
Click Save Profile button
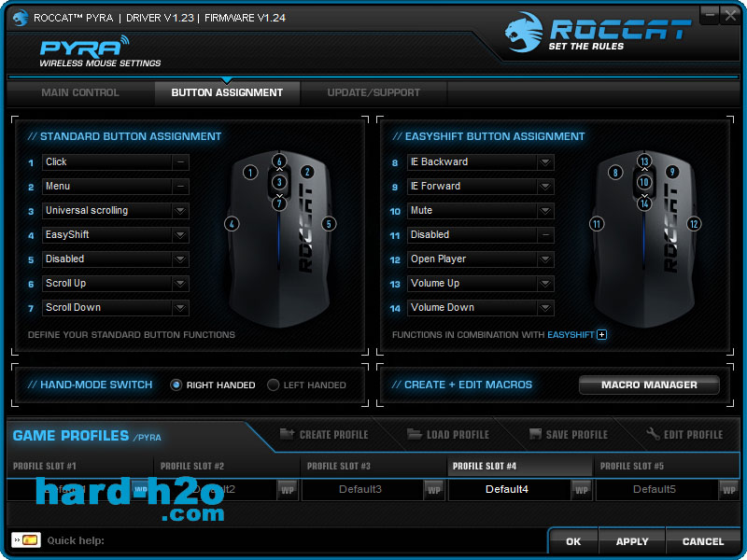569,434
